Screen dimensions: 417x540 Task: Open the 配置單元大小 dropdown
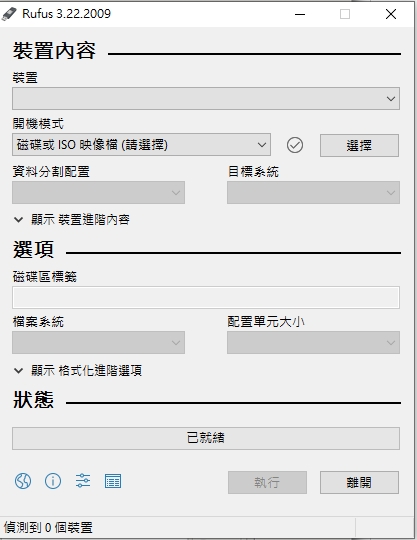(313, 343)
